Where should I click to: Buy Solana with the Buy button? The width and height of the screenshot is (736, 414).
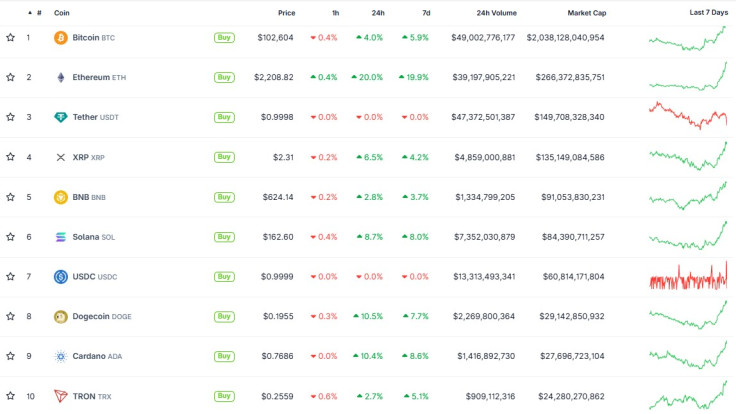224,237
